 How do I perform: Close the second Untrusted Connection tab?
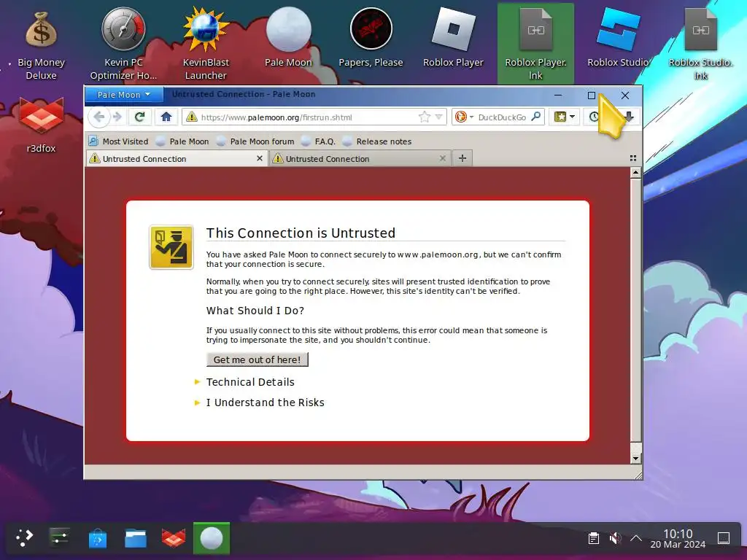click(x=443, y=158)
